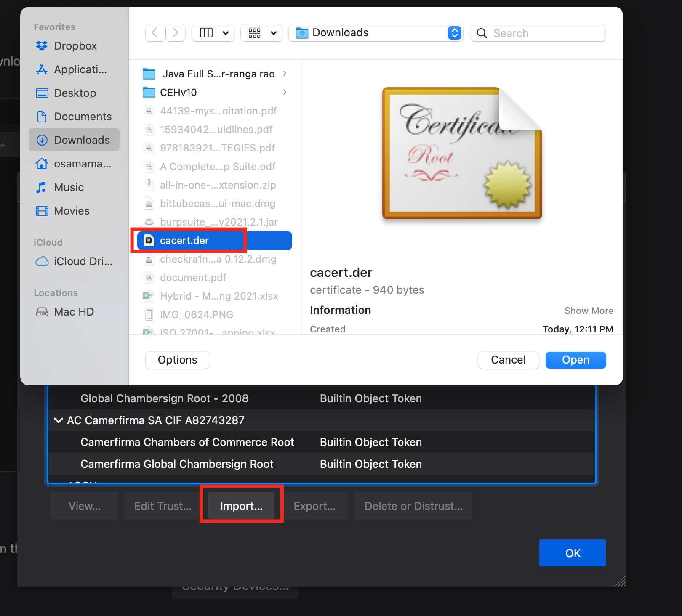Open the item grouping options dropdown
The width and height of the screenshot is (682, 616).
click(262, 33)
